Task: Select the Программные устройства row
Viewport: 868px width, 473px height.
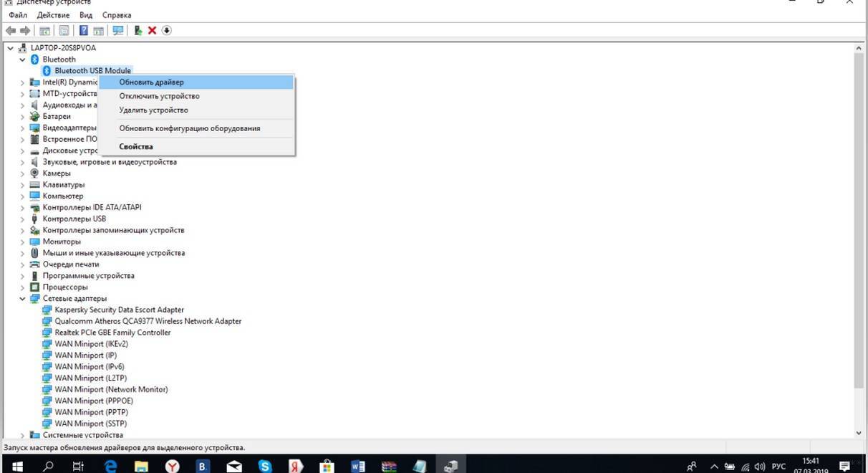Action: coord(88,276)
